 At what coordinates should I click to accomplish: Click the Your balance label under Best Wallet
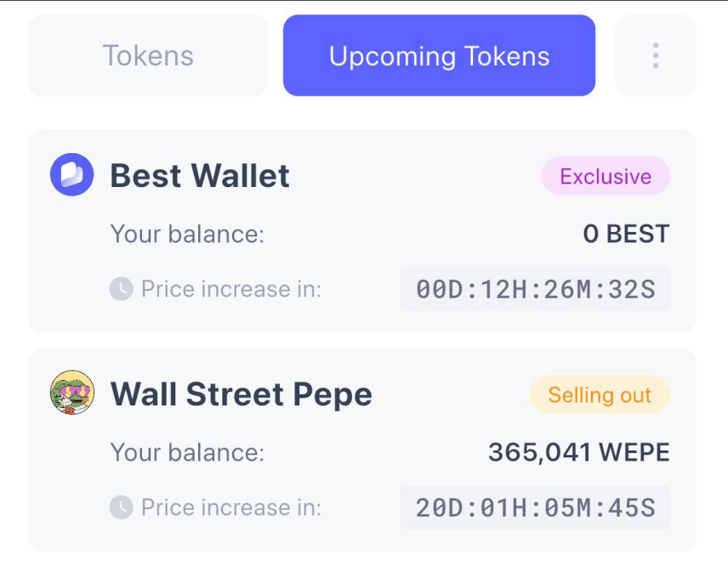[188, 234]
